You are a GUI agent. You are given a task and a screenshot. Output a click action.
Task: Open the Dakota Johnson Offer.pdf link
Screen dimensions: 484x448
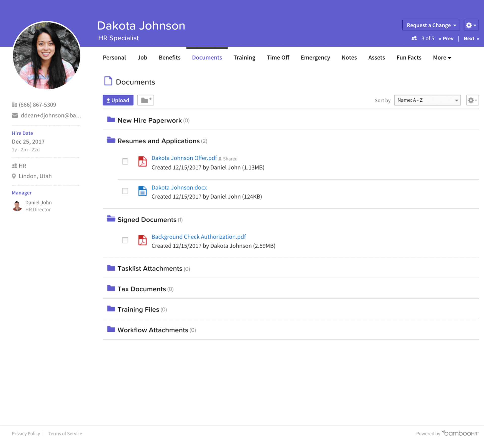184,158
